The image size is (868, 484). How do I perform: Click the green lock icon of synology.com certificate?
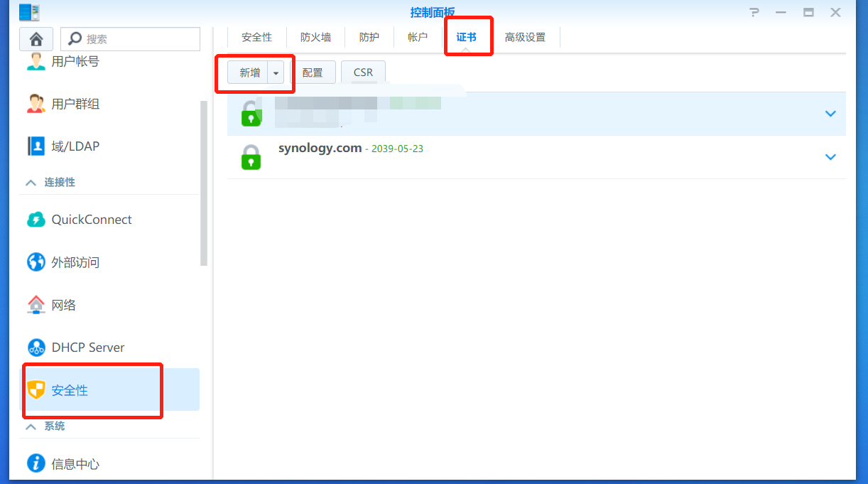pos(251,156)
